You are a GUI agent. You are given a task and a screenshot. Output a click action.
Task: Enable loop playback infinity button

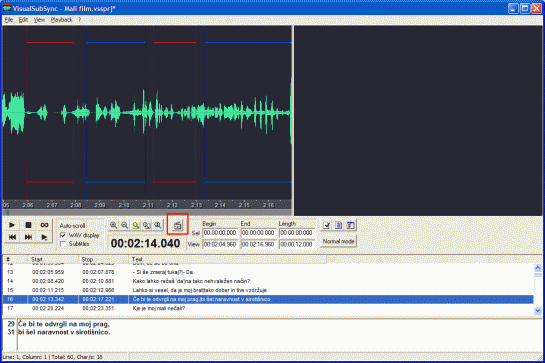point(44,225)
